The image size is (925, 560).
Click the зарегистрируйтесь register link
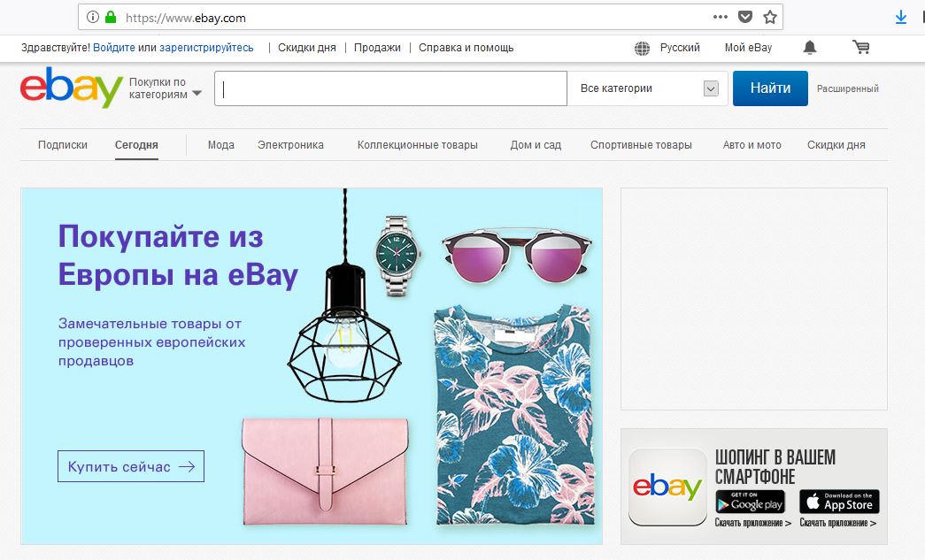point(206,48)
